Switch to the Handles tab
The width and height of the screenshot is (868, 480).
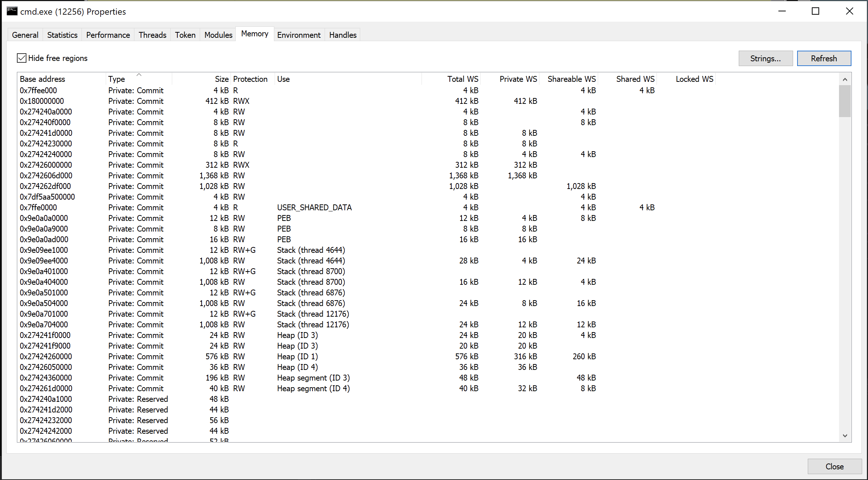343,35
